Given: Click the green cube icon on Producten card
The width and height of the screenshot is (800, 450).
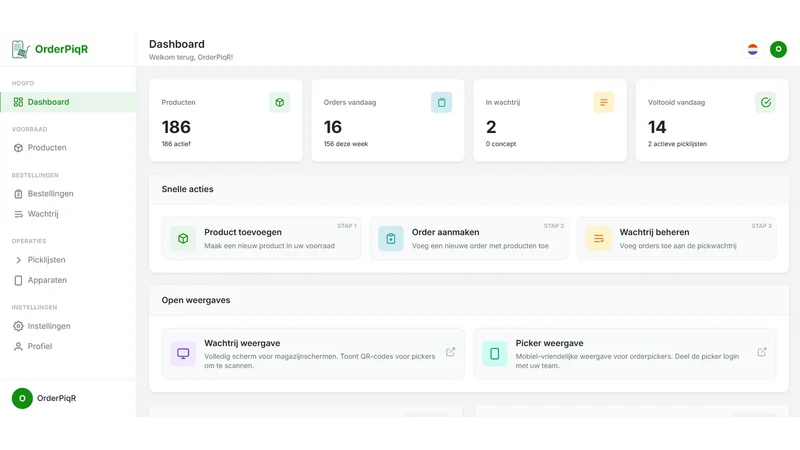Looking at the screenshot, I should coord(280,103).
